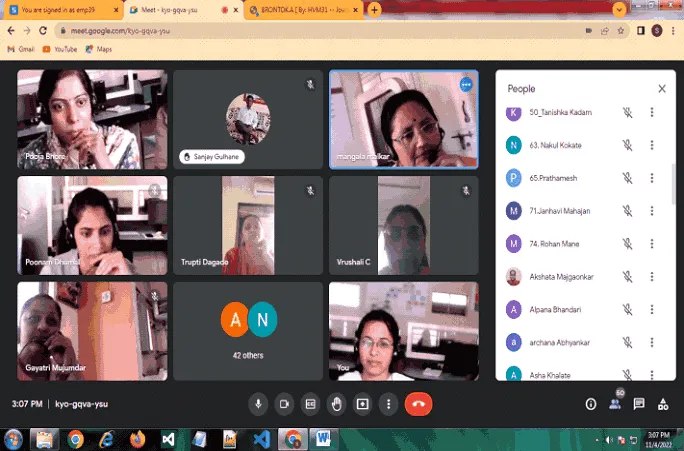Switch to the 'You are signed in' tab
Image resolution: width=684 pixels, height=451 pixels.
coord(64,10)
